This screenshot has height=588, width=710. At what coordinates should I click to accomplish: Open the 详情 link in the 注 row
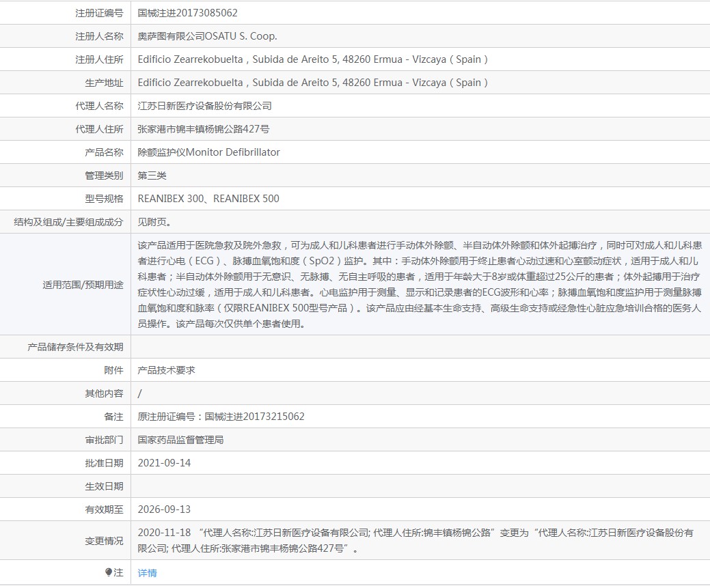click(147, 573)
